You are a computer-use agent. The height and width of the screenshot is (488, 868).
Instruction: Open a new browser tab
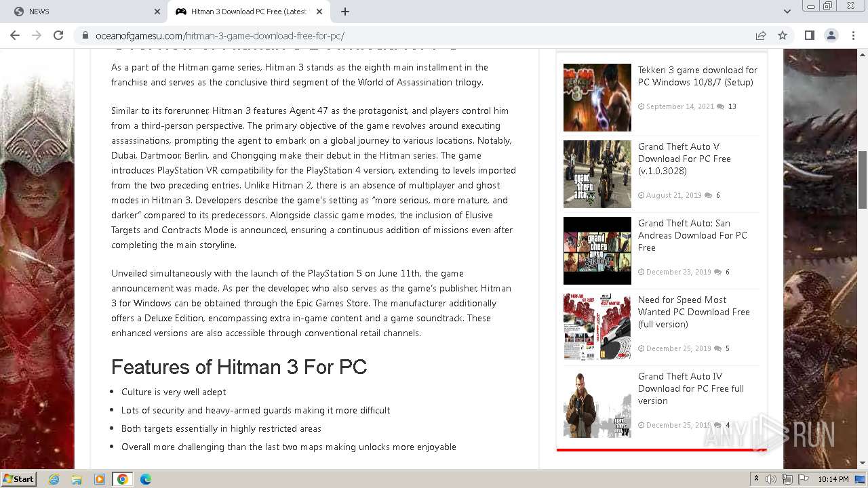345,12
